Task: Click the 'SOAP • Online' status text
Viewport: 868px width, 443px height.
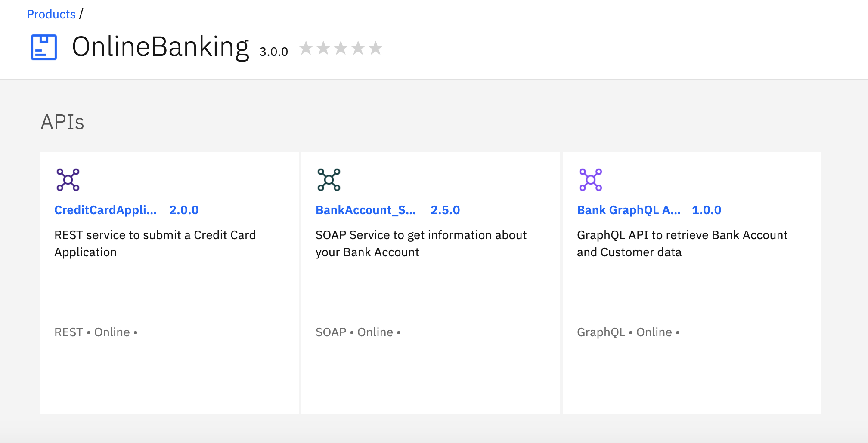Action: [x=358, y=332]
